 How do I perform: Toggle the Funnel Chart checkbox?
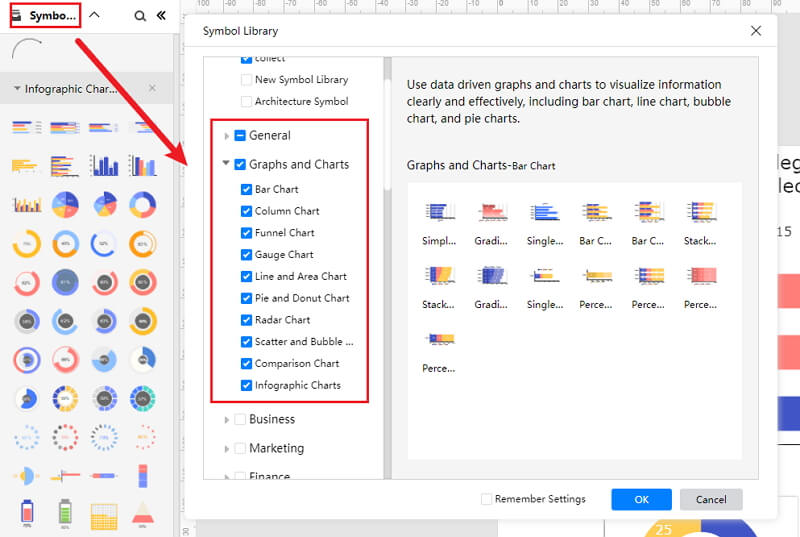tap(246, 233)
